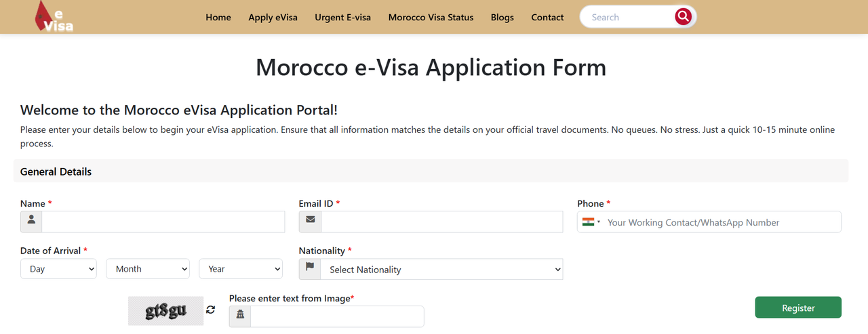The image size is (868, 334).
Task: Click the captcha refresh arrows icon
Action: [x=211, y=310]
